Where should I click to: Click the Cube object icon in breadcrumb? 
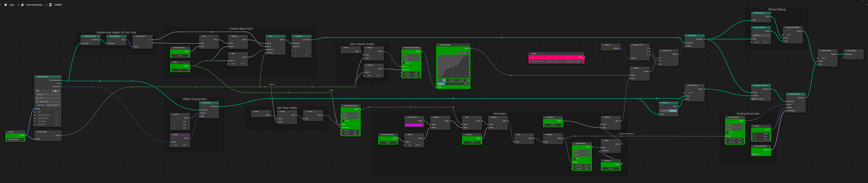coord(6,5)
